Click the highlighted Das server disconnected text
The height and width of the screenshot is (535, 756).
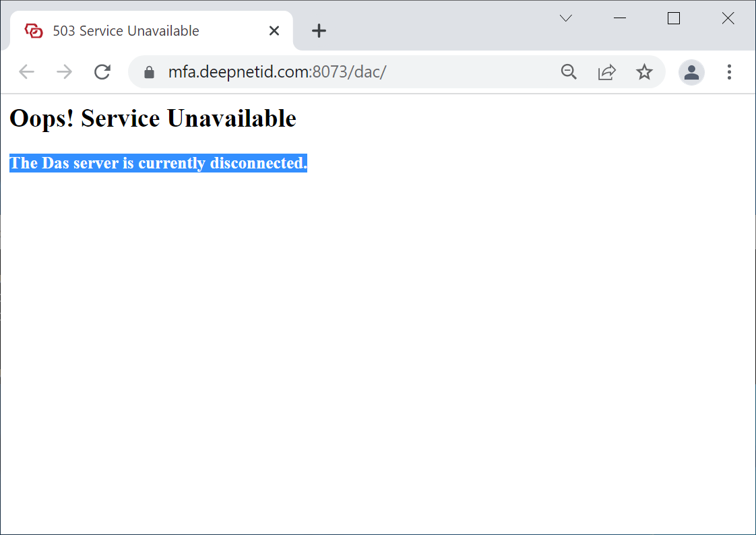(x=158, y=163)
